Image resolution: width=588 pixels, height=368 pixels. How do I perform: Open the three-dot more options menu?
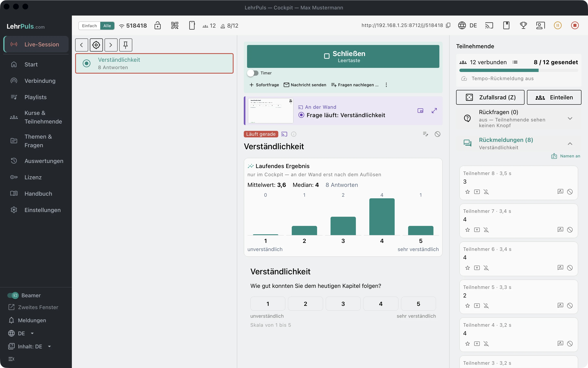[386, 85]
